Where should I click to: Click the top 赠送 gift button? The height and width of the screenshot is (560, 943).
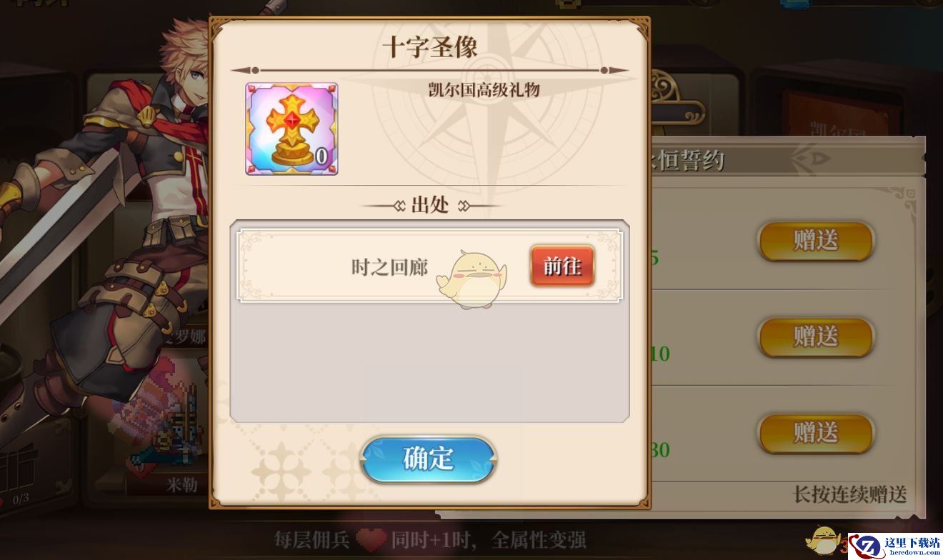point(816,241)
